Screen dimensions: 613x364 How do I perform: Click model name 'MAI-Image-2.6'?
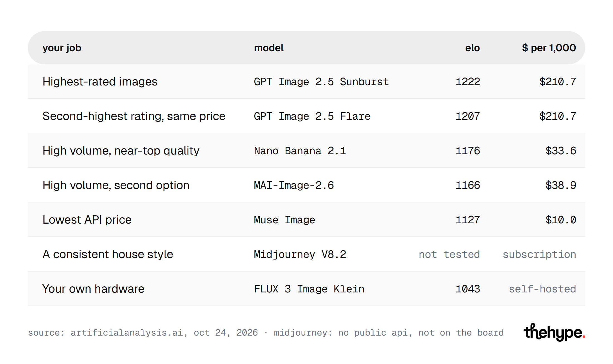tap(294, 185)
